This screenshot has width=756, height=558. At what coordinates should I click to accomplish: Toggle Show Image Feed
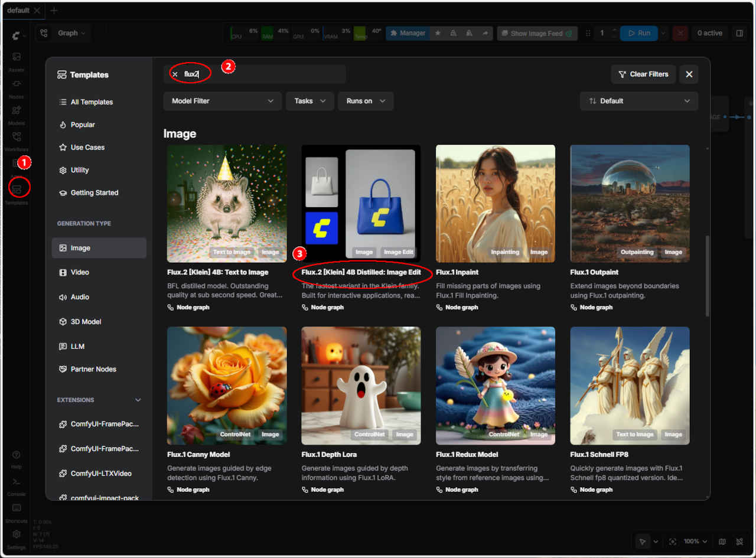click(536, 34)
